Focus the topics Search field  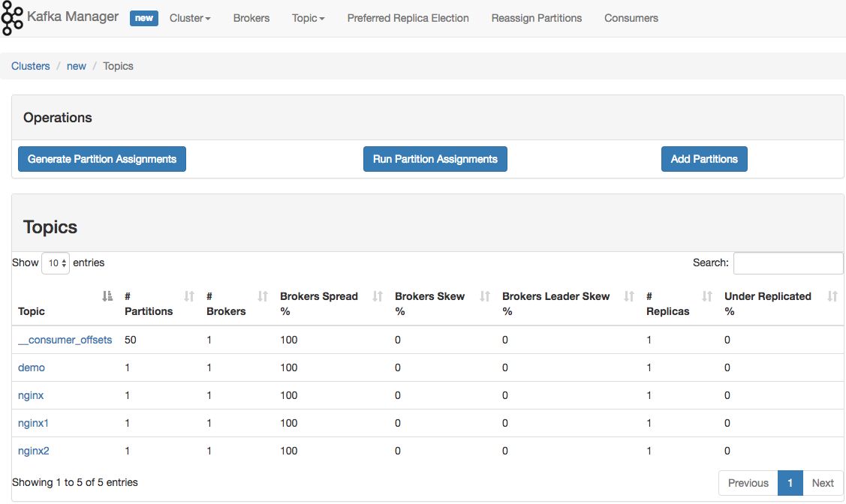[x=788, y=263]
